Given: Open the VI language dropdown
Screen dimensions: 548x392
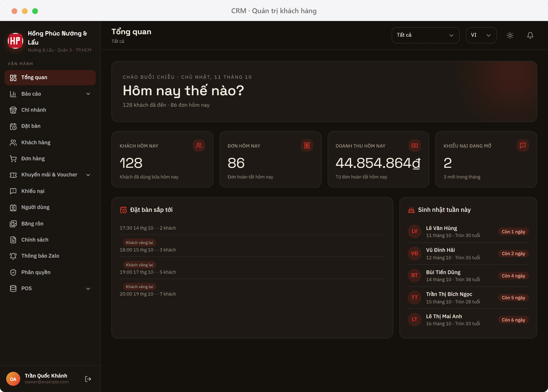Looking at the screenshot, I should pos(481,35).
